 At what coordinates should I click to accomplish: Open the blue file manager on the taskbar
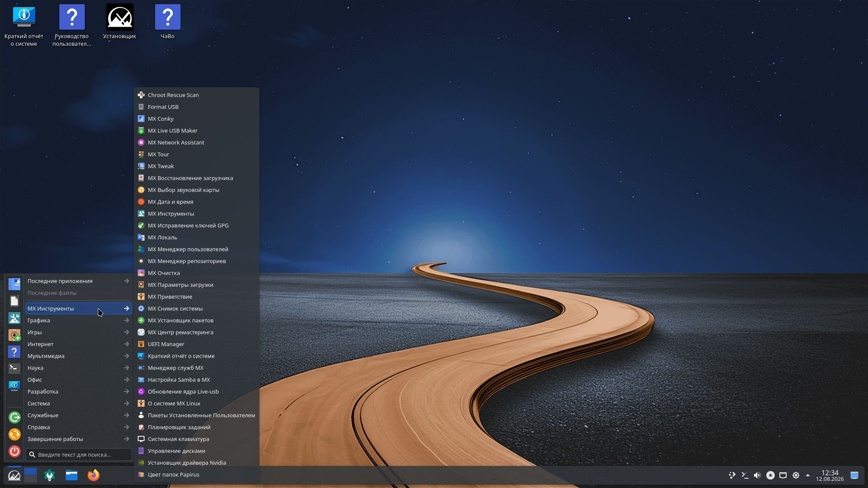point(72,475)
